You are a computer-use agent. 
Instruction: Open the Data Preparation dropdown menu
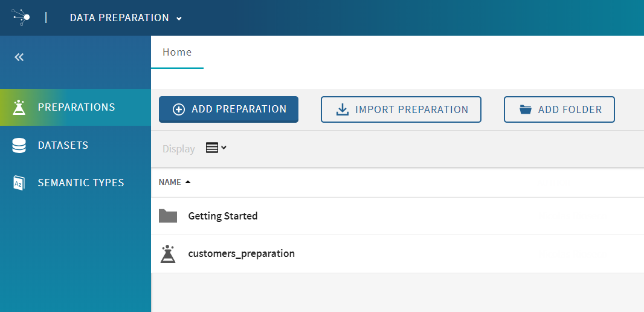[x=126, y=18]
